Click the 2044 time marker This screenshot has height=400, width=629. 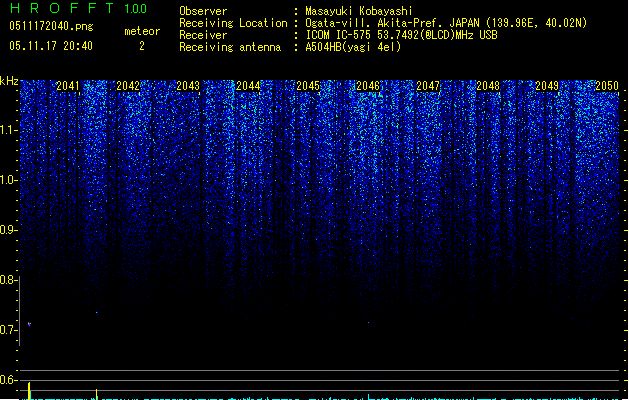pos(248,85)
